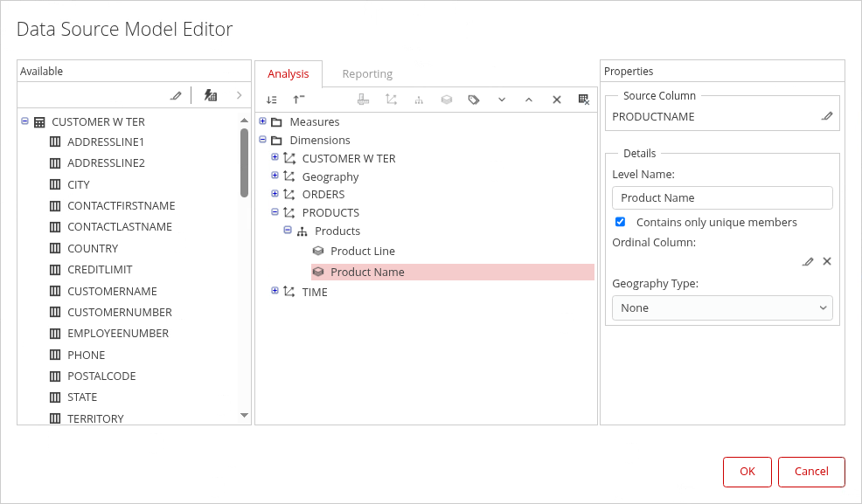Image resolution: width=862 pixels, height=504 pixels.
Task: Click the Level Name text field
Action: [x=722, y=198]
